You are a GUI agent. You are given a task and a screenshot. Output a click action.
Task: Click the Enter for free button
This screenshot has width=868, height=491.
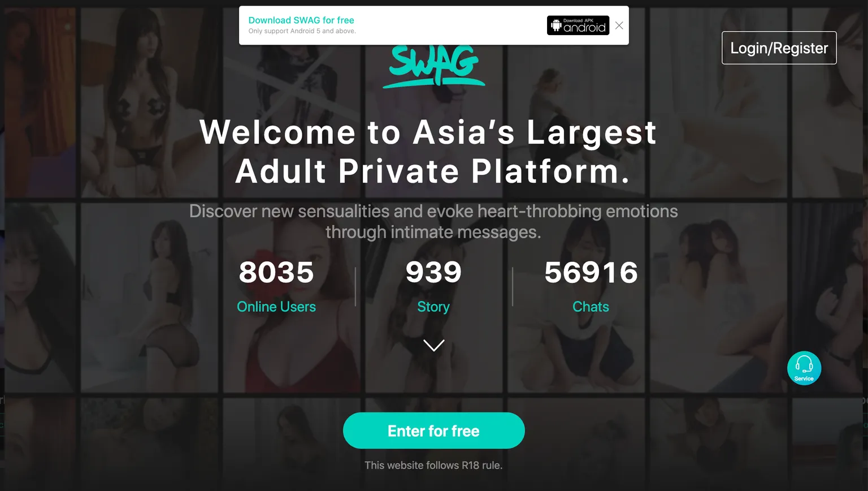coord(434,430)
